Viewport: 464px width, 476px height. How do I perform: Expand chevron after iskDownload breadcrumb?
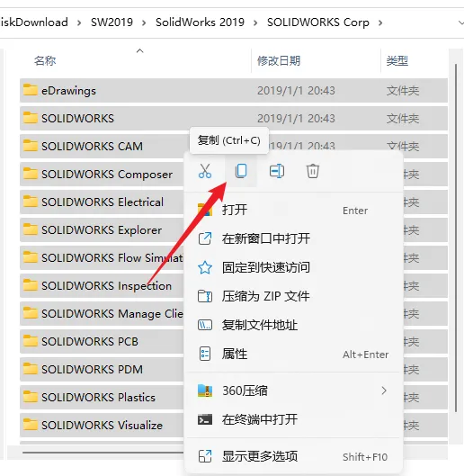(x=79, y=22)
